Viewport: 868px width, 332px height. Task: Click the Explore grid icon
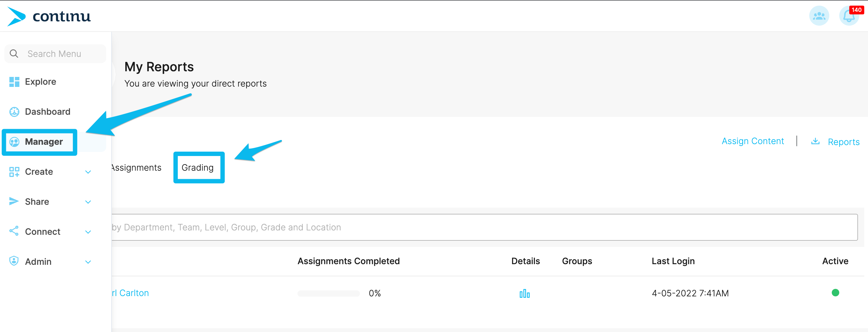coord(14,82)
